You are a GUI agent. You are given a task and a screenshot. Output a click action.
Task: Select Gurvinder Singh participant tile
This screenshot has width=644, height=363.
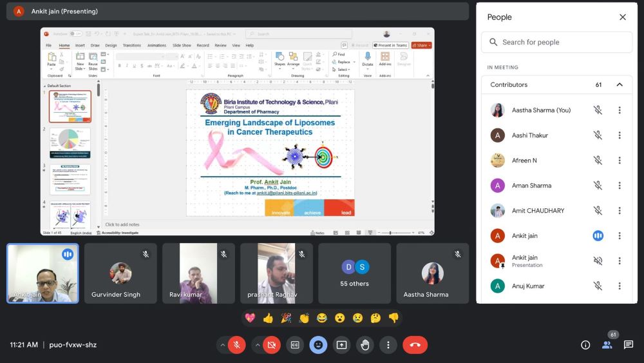coord(120,273)
